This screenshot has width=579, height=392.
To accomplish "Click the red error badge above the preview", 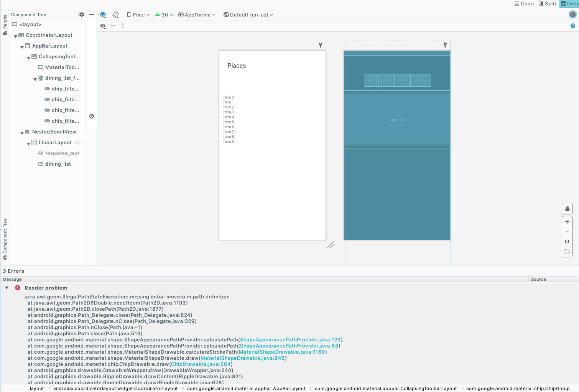I will point(573,14).
